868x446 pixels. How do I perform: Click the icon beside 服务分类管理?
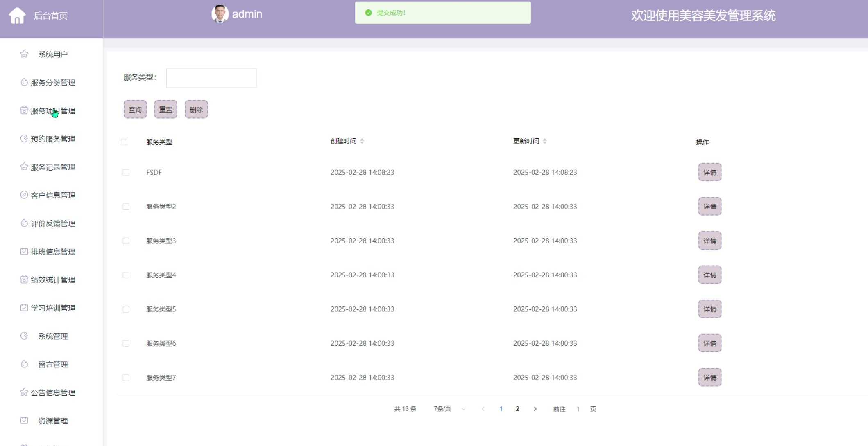[x=24, y=82]
